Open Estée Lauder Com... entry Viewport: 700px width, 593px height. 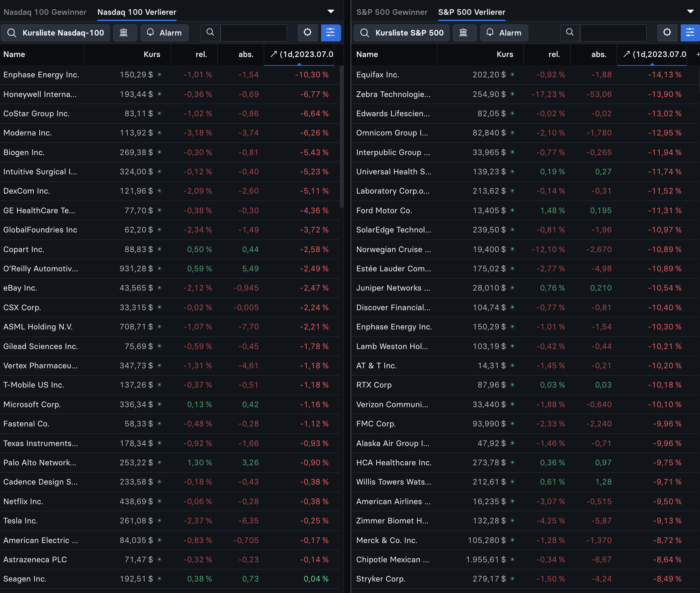[x=525, y=269]
